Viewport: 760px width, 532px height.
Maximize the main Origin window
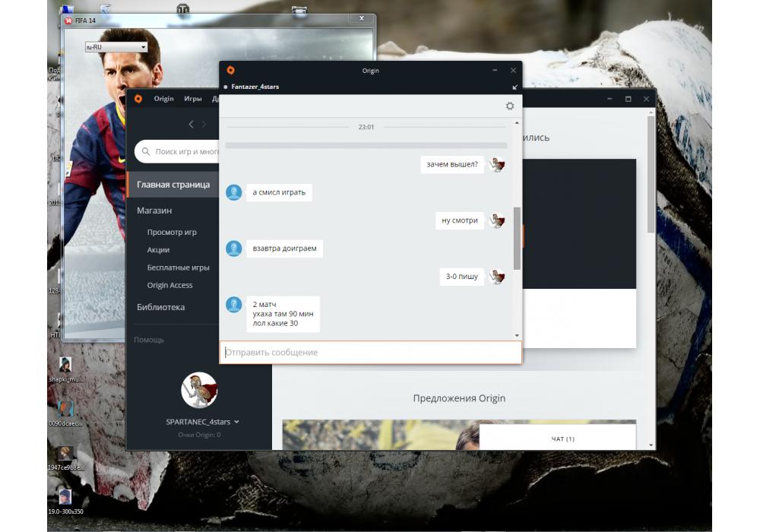click(x=629, y=99)
